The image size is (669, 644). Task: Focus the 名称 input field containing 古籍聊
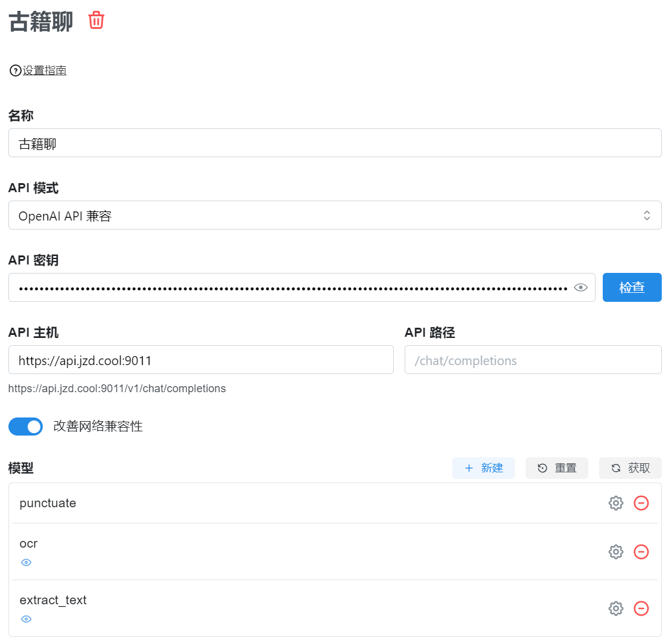pyautogui.click(x=335, y=143)
